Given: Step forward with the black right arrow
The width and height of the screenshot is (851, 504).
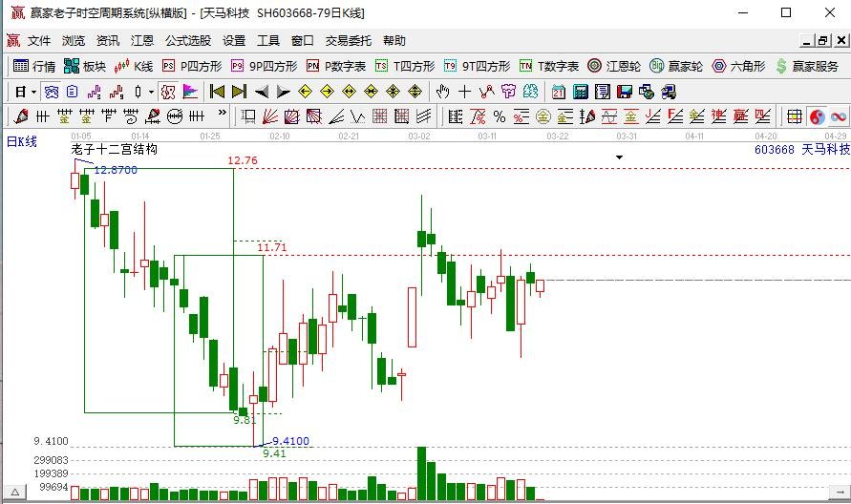Looking at the screenshot, I should [284, 92].
